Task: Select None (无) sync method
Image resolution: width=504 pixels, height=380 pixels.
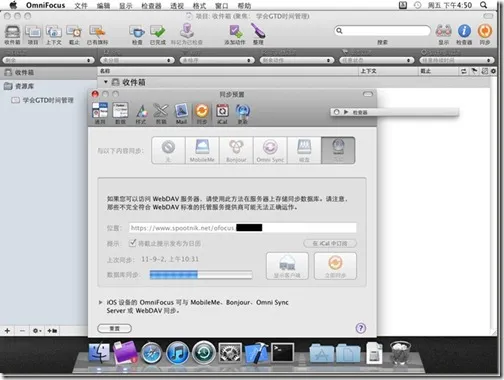Action: pos(168,150)
